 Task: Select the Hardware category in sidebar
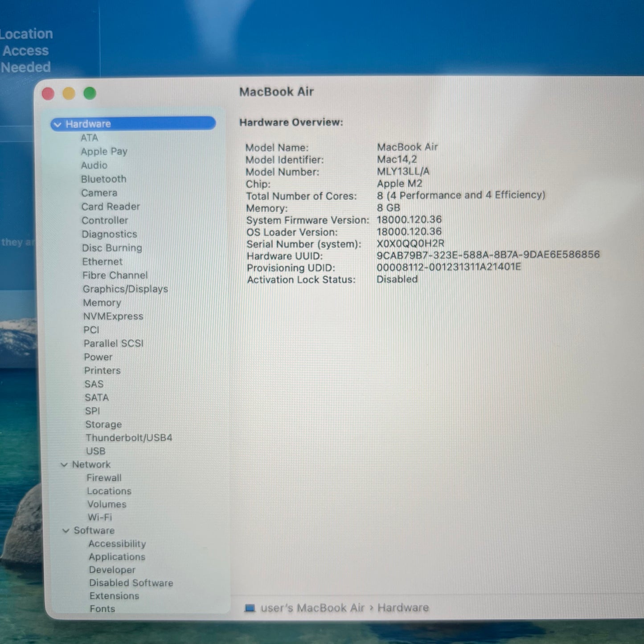(133, 123)
